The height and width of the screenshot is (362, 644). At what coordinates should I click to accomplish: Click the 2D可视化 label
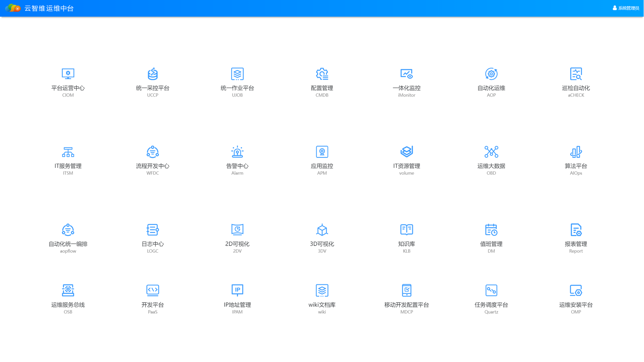237,244
